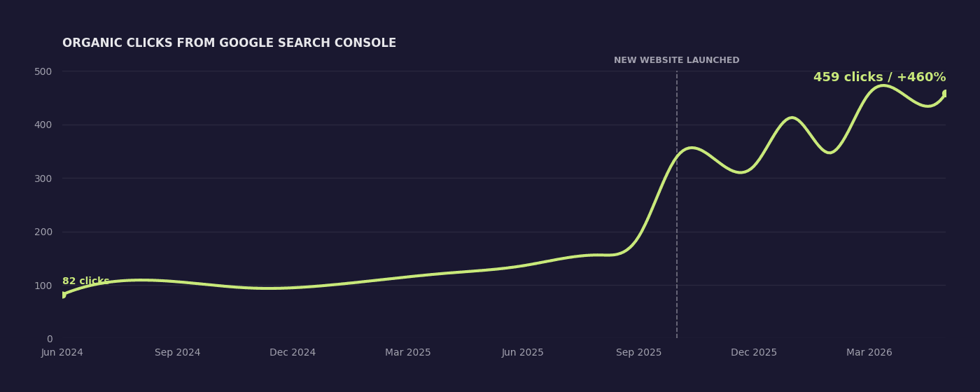Click the chart title 'Organic Clicks from Google Search Console'

(229, 43)
